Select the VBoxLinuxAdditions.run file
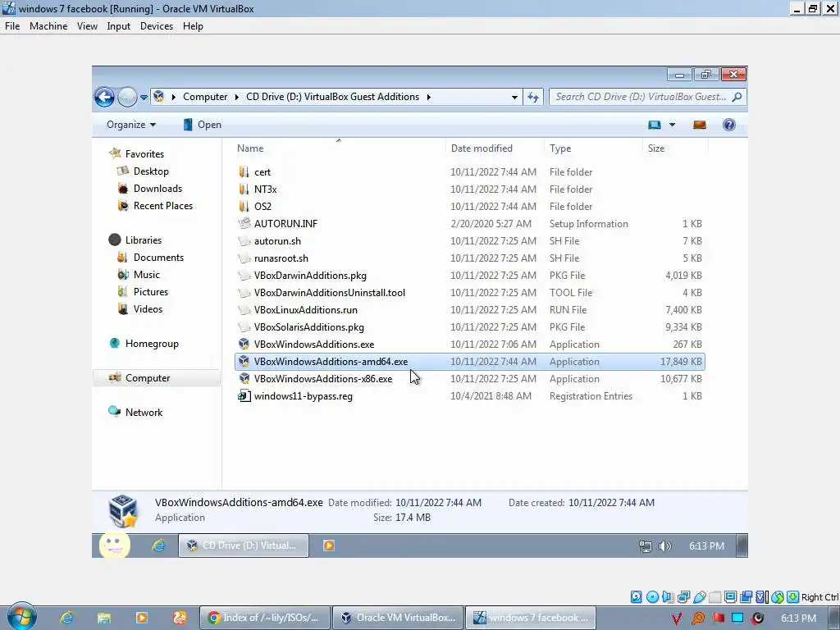This screenshot has width=840, height=630. point(305,309)
